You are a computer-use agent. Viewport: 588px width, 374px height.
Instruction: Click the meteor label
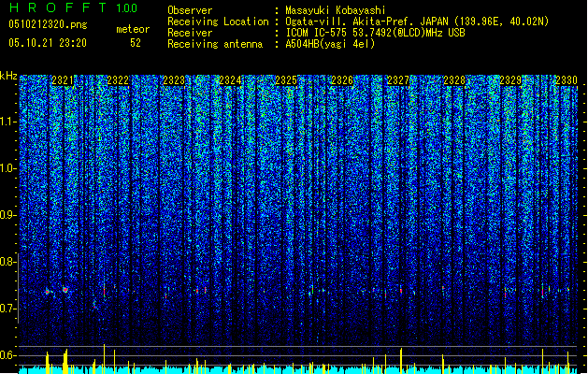(133, 29)
